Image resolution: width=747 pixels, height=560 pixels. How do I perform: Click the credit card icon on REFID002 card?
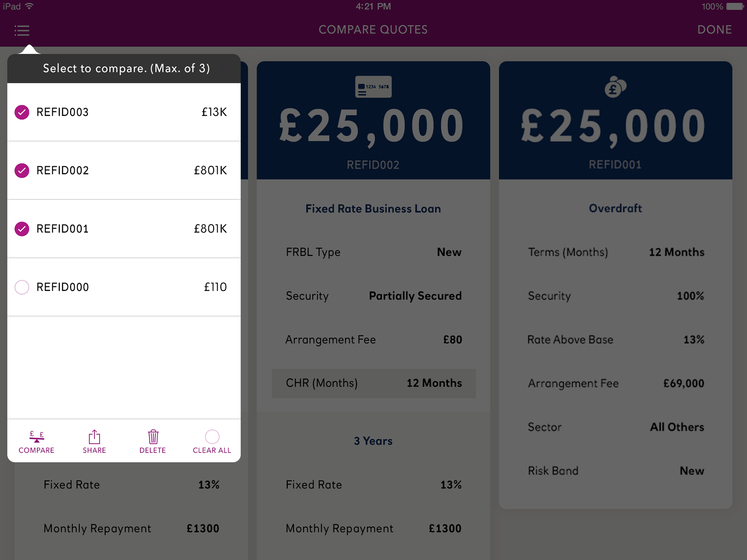373,87
